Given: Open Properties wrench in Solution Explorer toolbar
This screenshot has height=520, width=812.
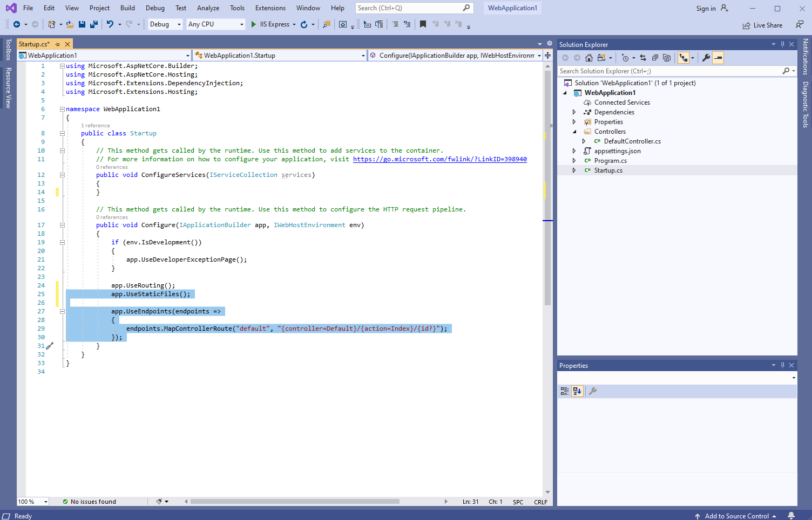Looking at the screenshot, I should click(706, 58).
